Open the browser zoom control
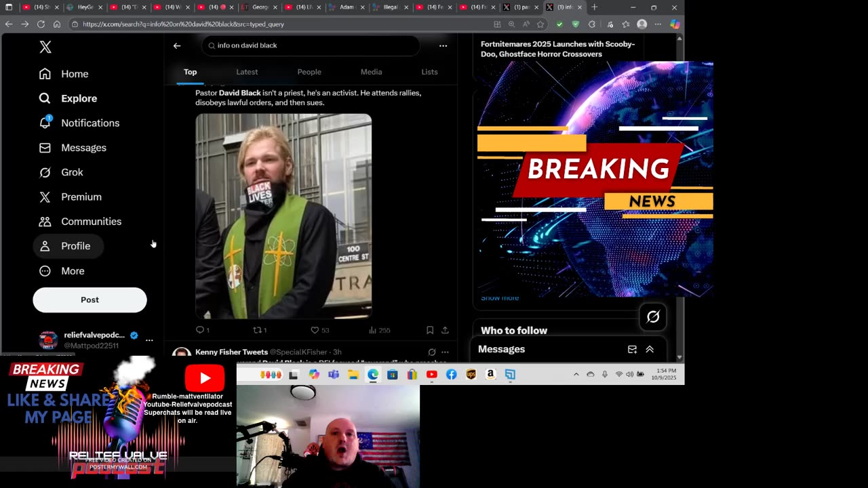 511,24
